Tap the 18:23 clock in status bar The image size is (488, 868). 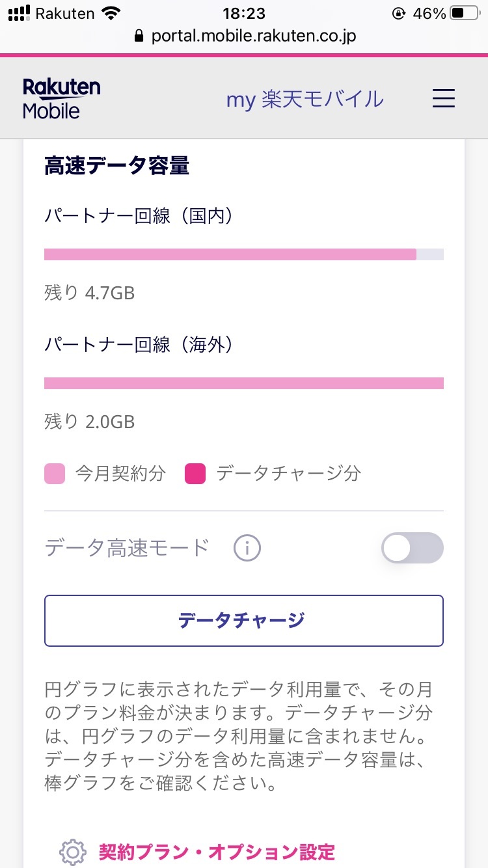pyautogui.click(x=244, y=13)
